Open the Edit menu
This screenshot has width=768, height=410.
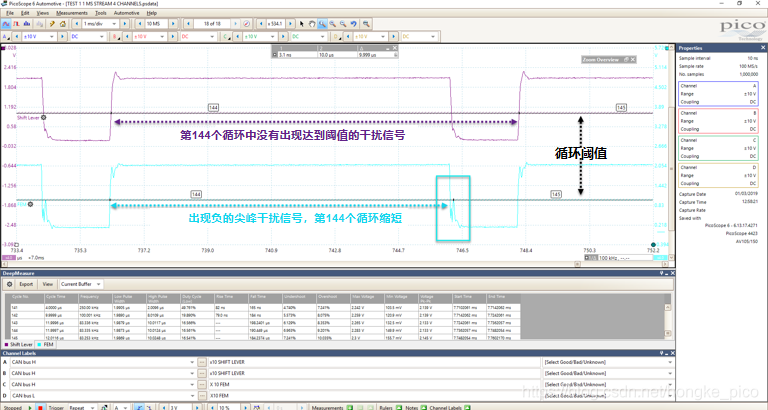tap(25, 13)
